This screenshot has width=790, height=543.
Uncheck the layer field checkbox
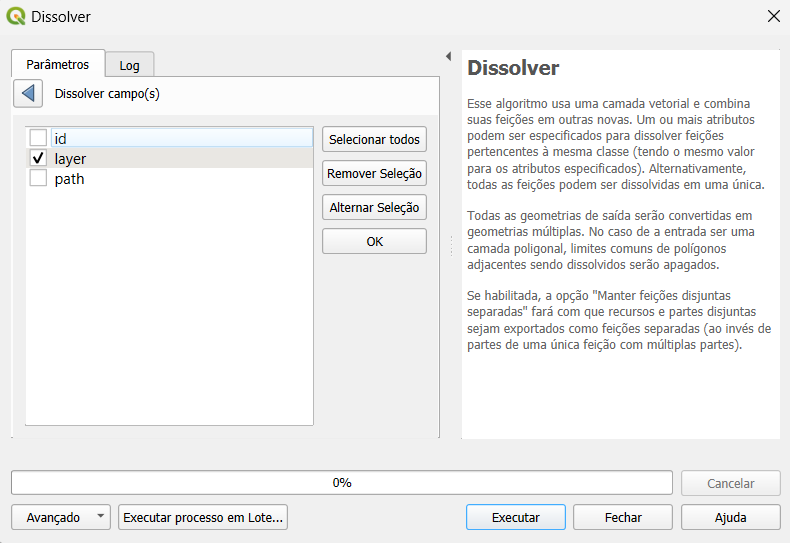point(38,158)
